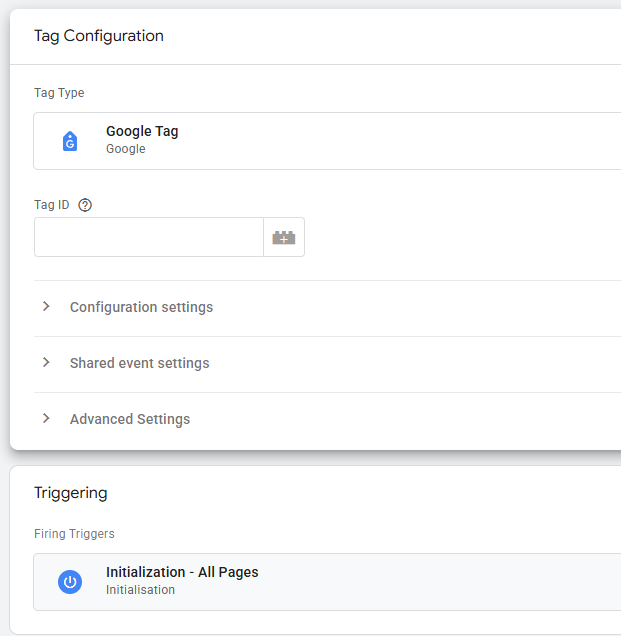
Task: Click the blue Google Tag icon
Action: (x=70, y=141)
